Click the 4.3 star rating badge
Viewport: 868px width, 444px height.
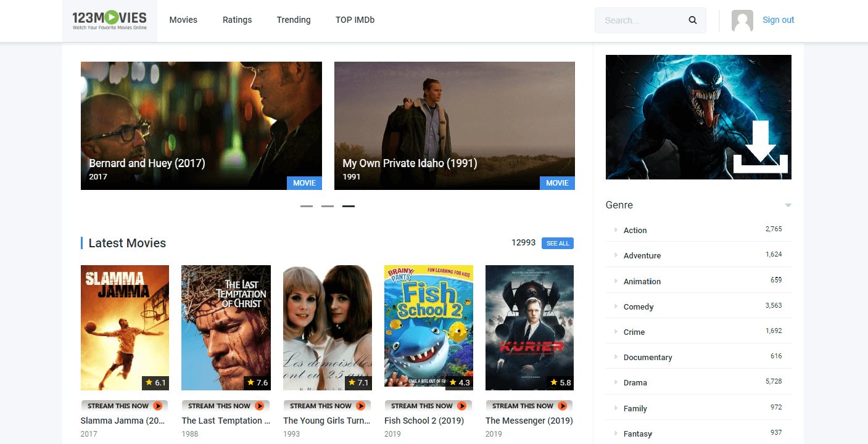click(x=460, y=383)
